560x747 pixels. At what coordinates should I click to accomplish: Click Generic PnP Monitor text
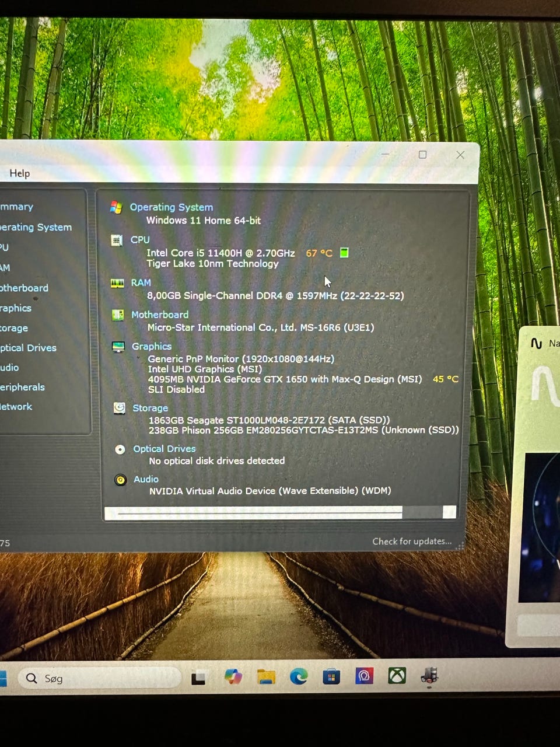tap(241, 359)
